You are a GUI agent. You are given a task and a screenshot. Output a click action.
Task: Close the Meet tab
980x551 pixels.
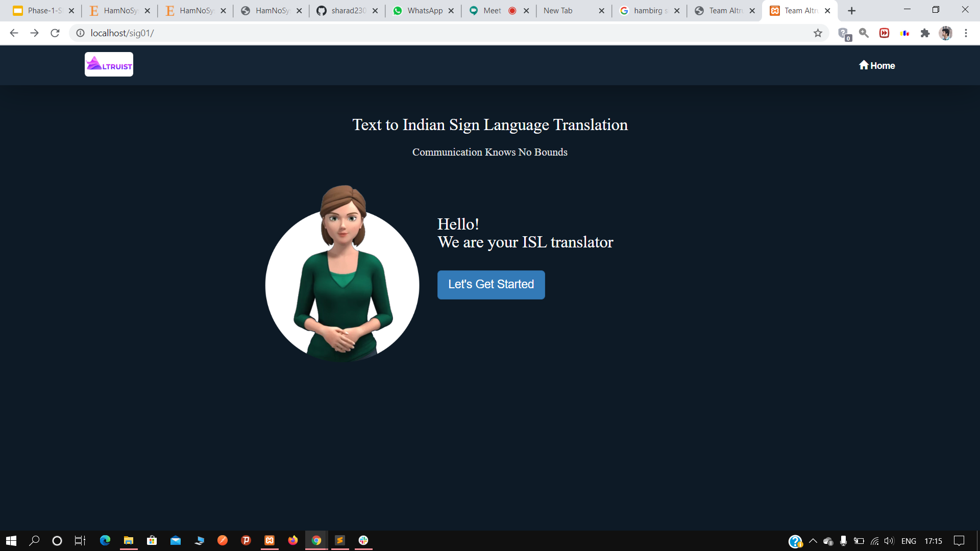(526, 11)
